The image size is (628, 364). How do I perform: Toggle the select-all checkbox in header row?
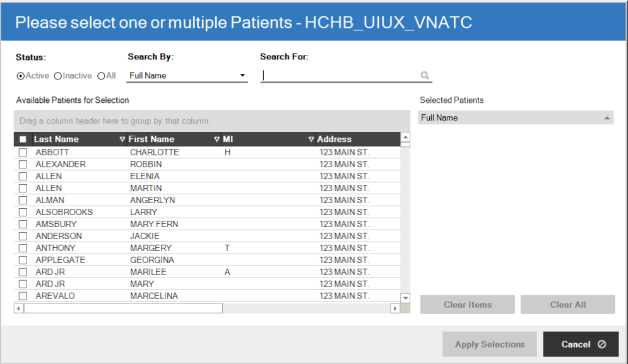tap(23, 139)
